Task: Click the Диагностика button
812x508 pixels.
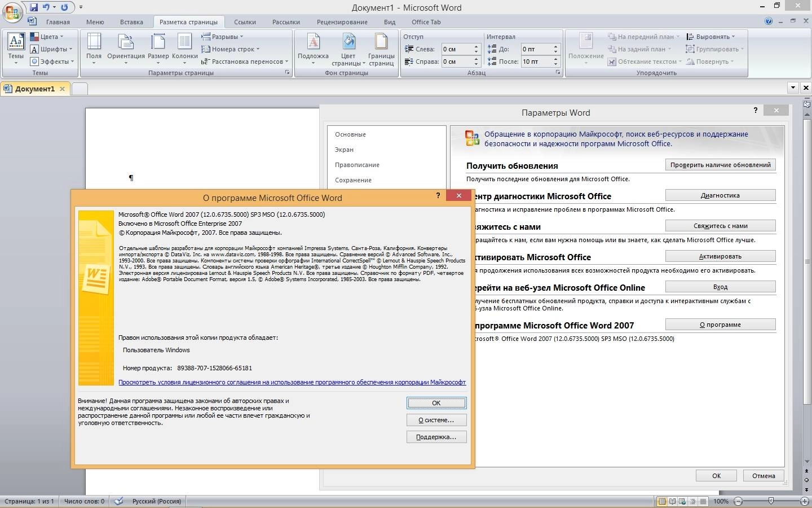Action: click(721, 195)
